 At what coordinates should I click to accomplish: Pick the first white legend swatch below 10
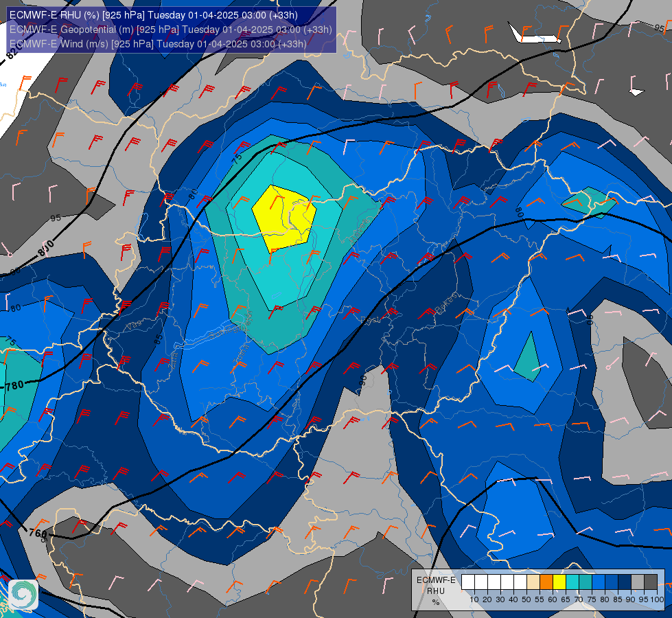(x=468, y=582)
